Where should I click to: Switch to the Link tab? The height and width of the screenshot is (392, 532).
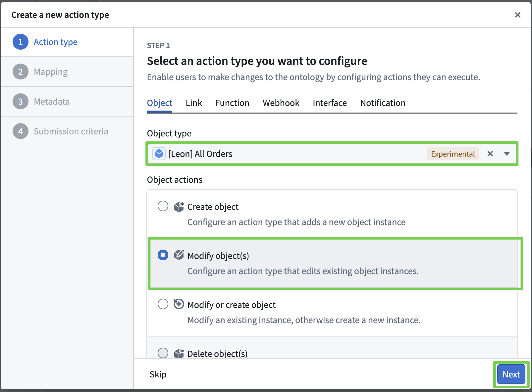click(x=194, y=103)
